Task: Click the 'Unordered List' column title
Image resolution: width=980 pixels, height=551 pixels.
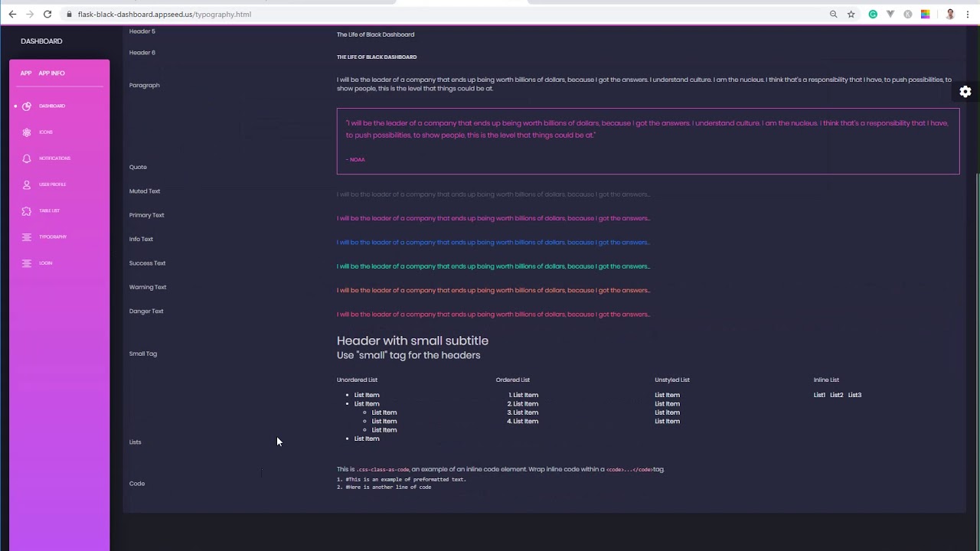Action: [x=357, y=380]
